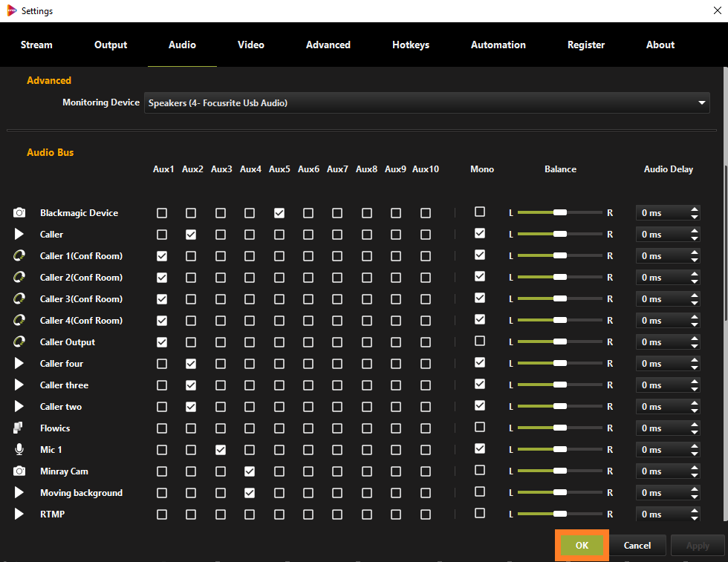Open the Advanced settings tab
This screenshot has width=728, height=562.
328,45
